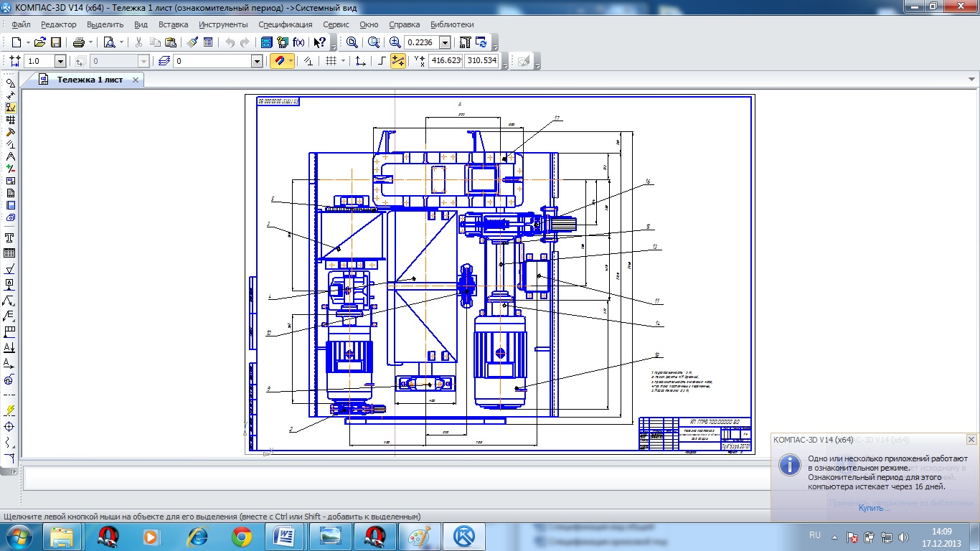Click the local coordinate system icon
Viewport: 980px width, 551px height.
point(360,62)
